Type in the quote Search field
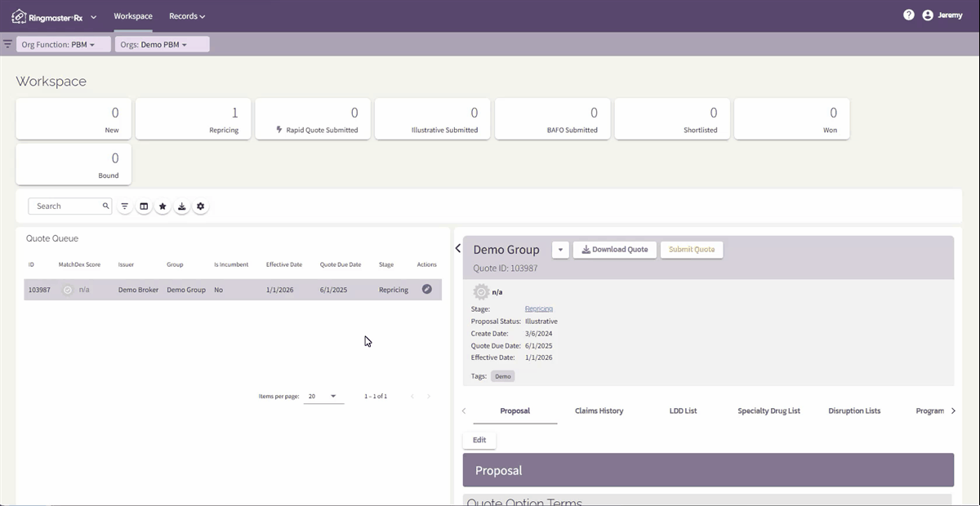The height and width of the screenshot is (506, 980). (65, 206)
